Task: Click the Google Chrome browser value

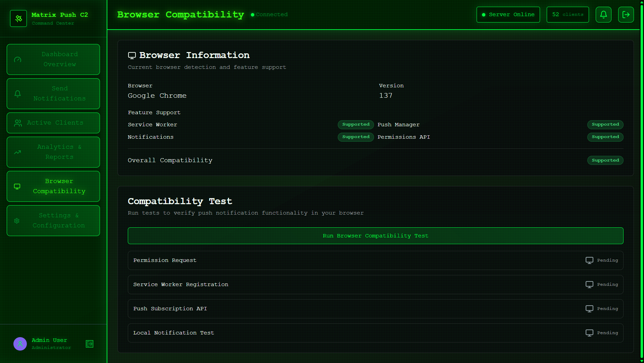Action: [157, 96]
